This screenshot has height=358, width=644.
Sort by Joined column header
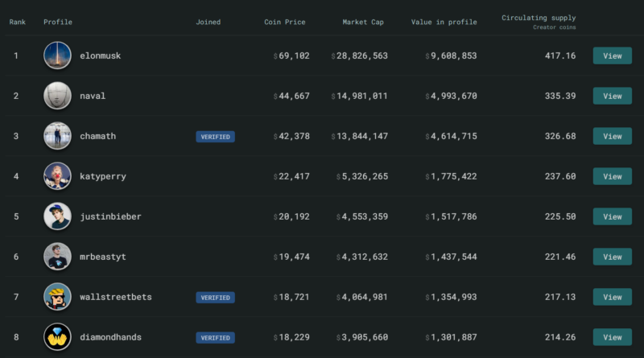point(208,23)
